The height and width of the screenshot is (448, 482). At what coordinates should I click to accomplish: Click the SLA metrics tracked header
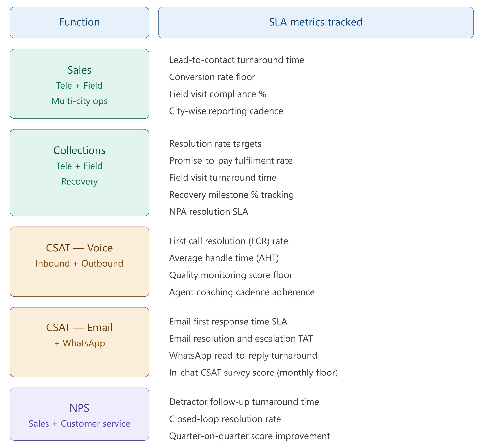(x=316, y=23)
